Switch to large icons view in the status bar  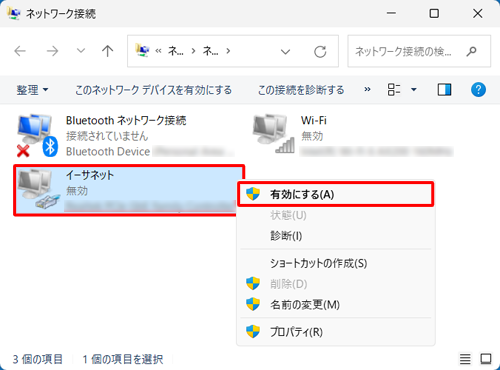point(486,359)
